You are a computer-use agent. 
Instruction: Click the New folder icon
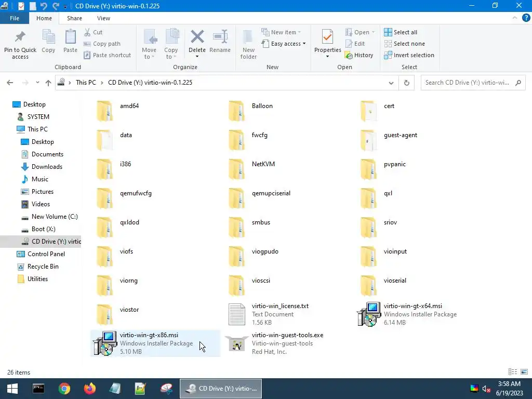[248, 37]
